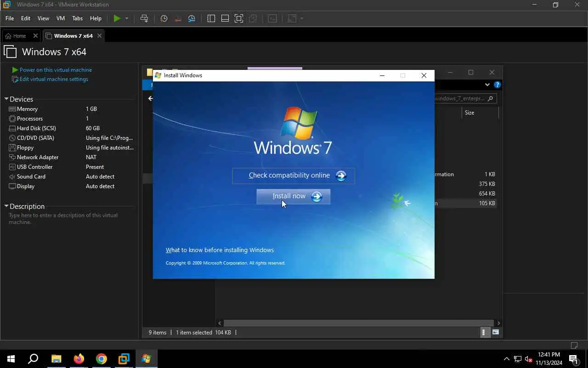Toggle the library sidebar view icon

click(211, 18)
